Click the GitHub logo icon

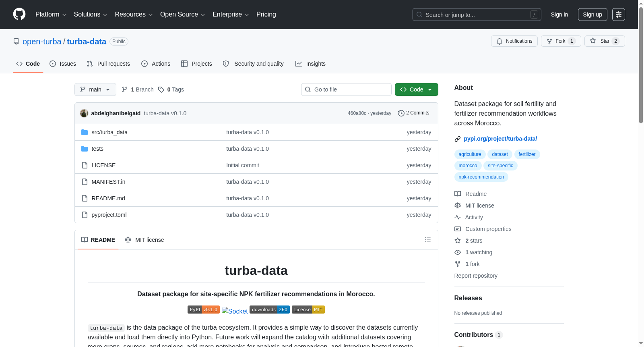(19, 15)
